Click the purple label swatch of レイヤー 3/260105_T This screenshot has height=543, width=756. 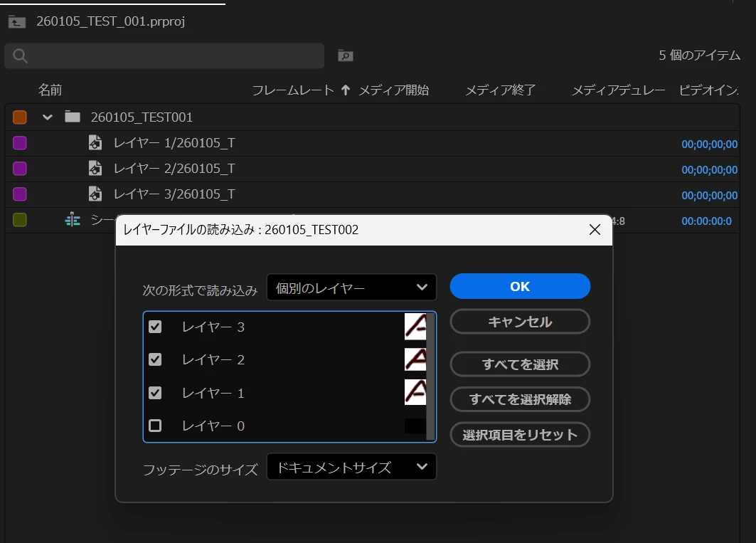point(20,194)
